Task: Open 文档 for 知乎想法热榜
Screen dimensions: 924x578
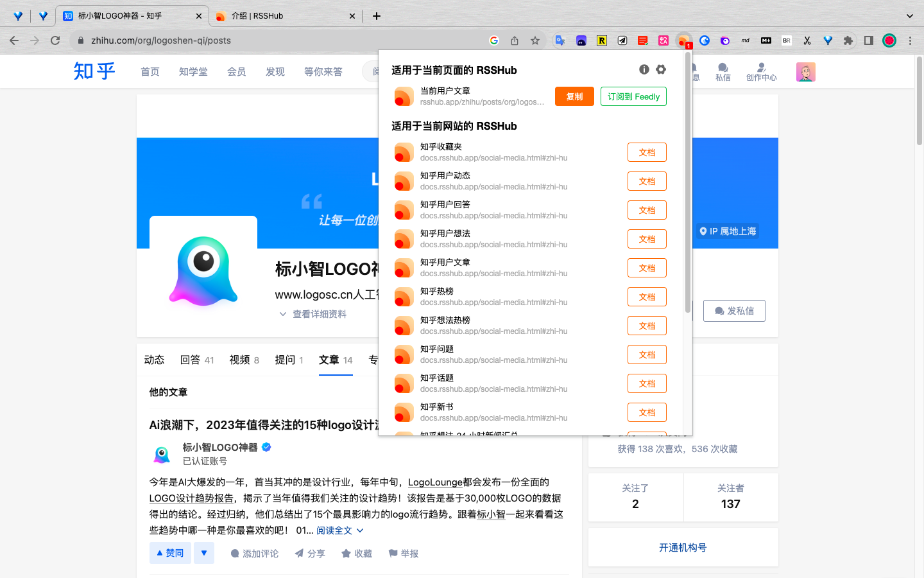Action: (x=647, y=326)
